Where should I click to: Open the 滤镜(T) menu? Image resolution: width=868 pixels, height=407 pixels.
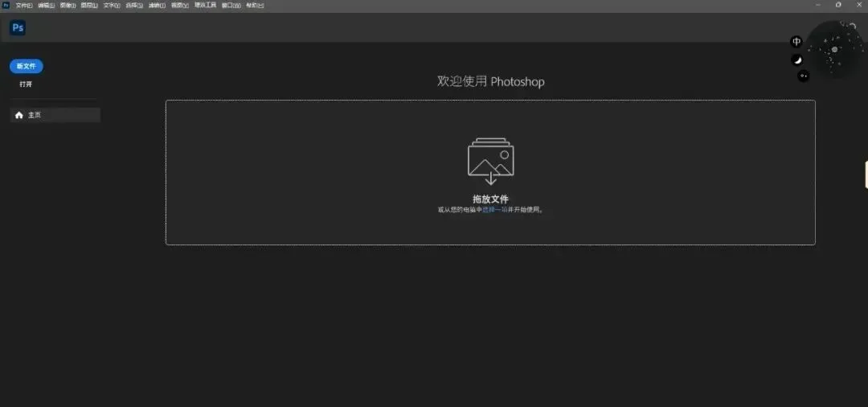pyautogui.click(x=157, y=5)
